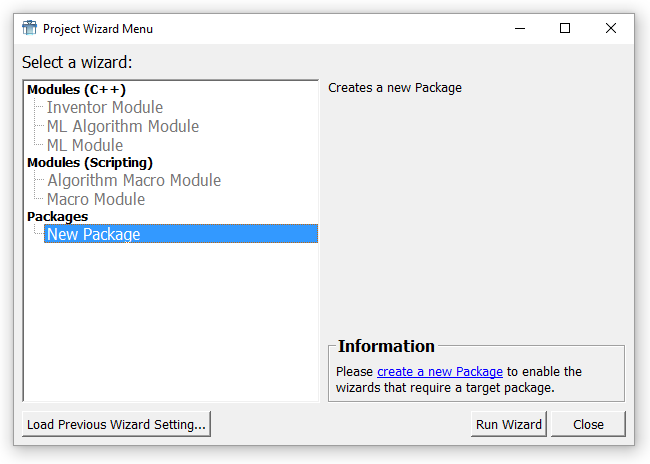This screenshot has width=650, height=464.
Task: Click the Project Wizard Menu title bar icon
Action: coord(29,29)
